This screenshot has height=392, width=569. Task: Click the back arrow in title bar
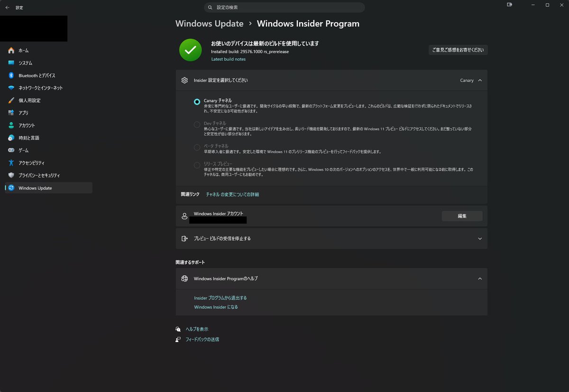[7, 8]
